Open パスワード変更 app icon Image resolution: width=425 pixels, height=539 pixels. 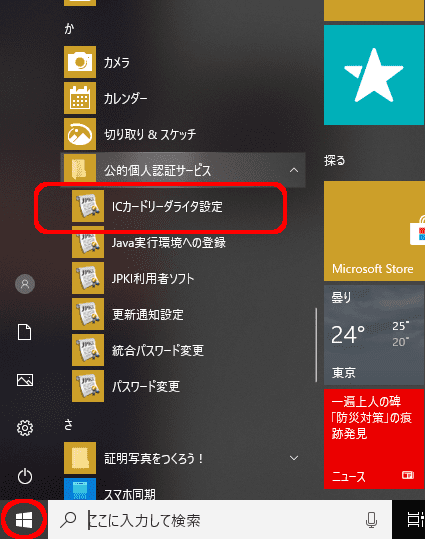point(88,386)
